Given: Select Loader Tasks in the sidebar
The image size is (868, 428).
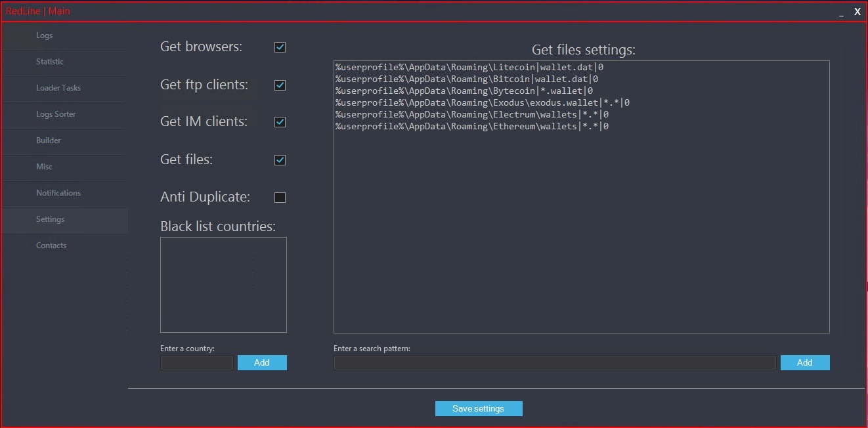Looking at the screenshot, I should [x=65, y=88].
